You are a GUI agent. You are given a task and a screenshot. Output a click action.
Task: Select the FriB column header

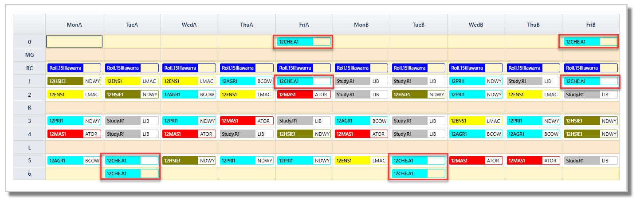[591, 25]
